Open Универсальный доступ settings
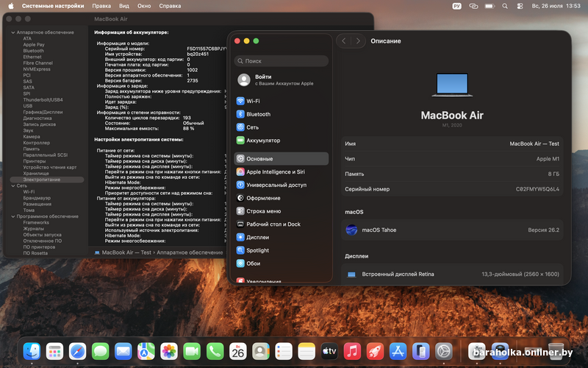Viewport: 588px width, 368px height. (282, 185)
